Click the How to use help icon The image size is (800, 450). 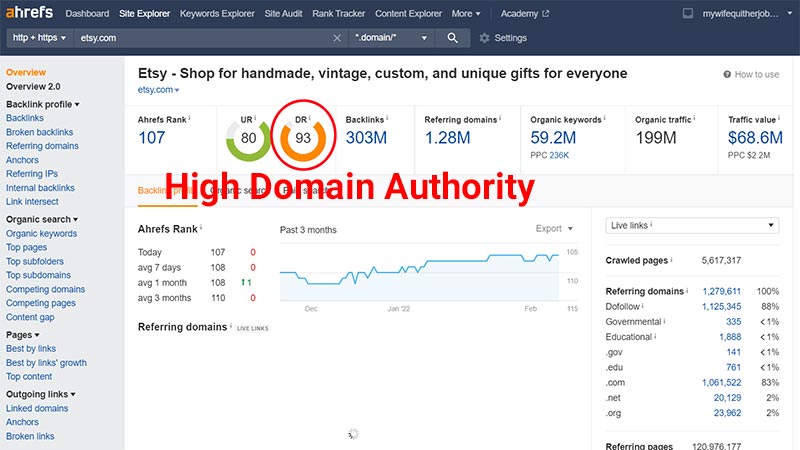click(727, 74)
